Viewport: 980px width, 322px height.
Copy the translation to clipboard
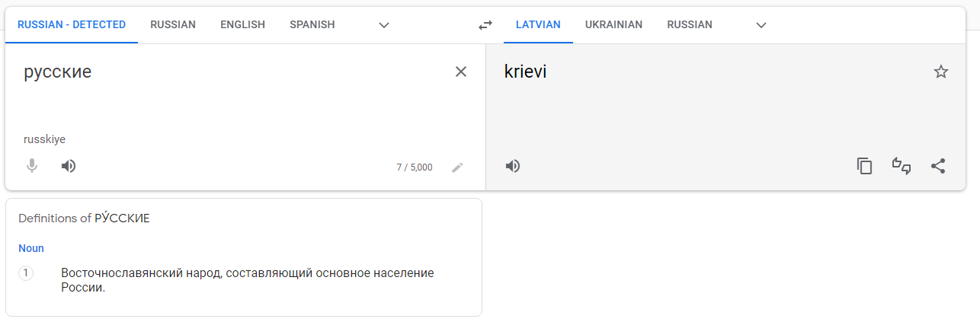tap(864, 166)
